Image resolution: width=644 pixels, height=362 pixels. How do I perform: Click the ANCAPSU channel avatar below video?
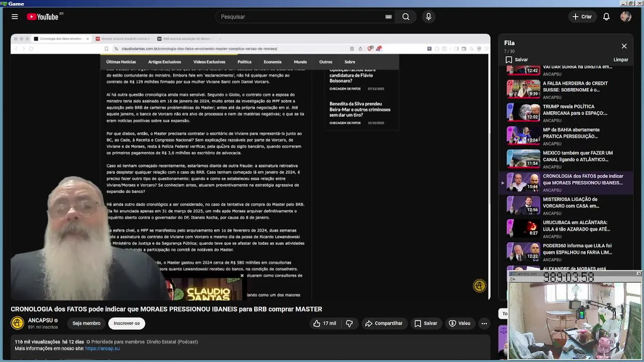coord(18,323)
